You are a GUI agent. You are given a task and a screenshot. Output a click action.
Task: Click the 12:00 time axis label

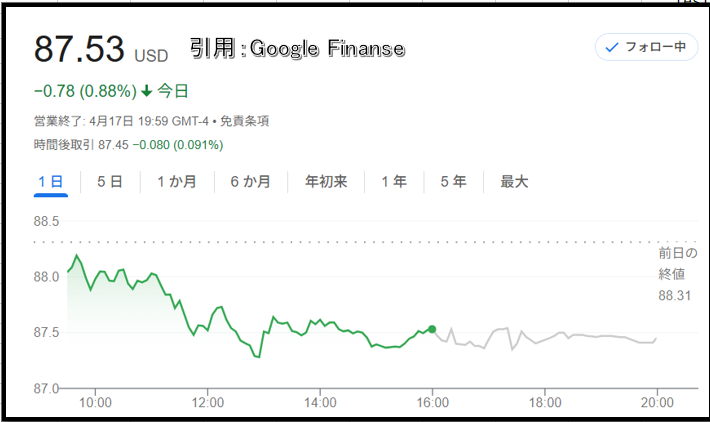(x=208, y=402)
